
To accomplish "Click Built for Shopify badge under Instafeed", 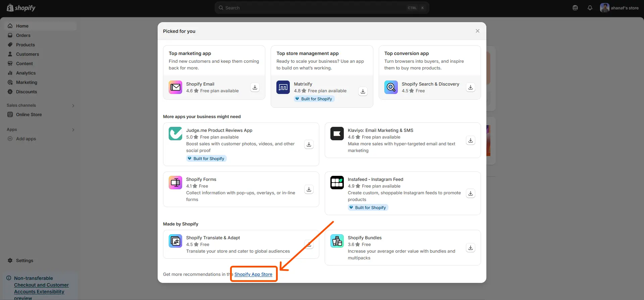I will pyautogui.click(x=368, y=207).
